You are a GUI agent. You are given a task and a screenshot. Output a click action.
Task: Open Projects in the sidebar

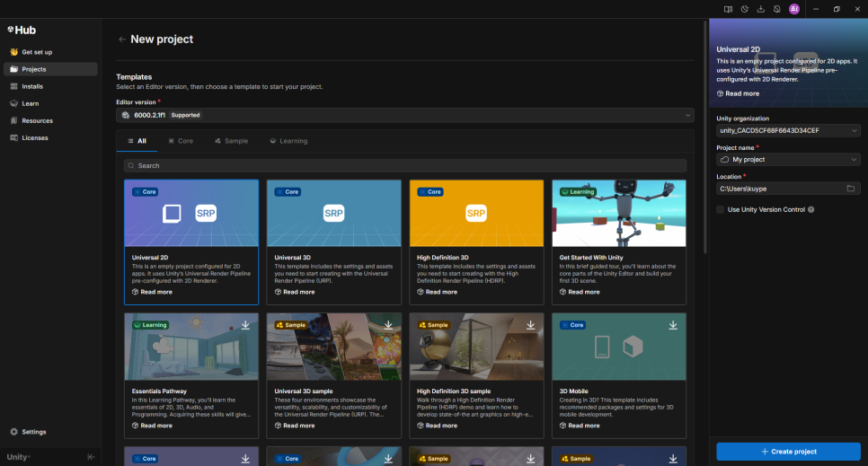tap(50, 69)
